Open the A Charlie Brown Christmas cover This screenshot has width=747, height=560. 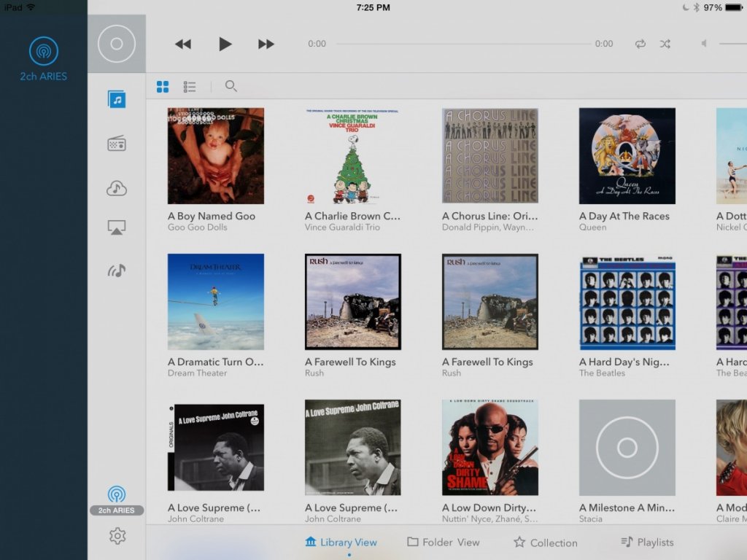pyautogui.click(x=353, y=156)
